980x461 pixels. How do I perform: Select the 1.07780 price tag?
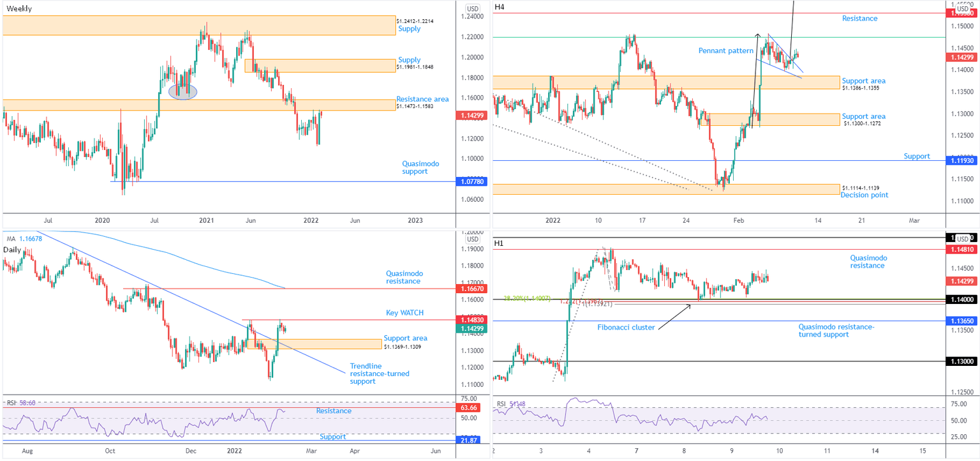472,181
